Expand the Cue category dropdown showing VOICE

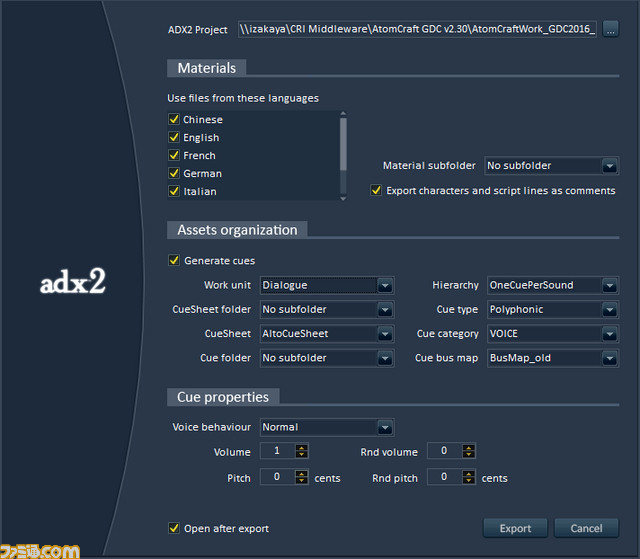[x=553, y=334]
